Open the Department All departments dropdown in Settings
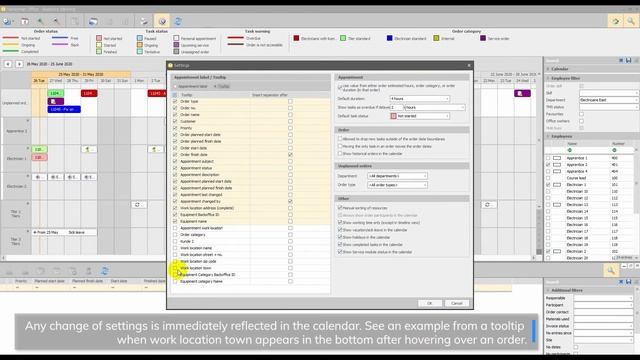The image size is (640, 360). [397, 176]
